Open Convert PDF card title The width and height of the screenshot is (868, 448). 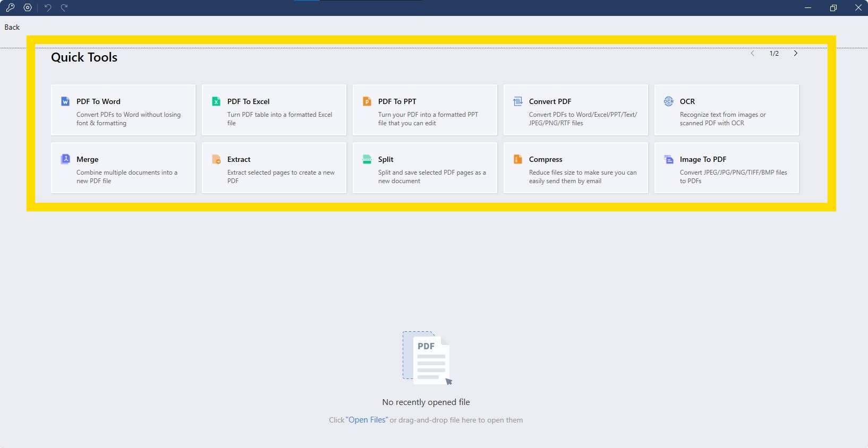point(550,101)
